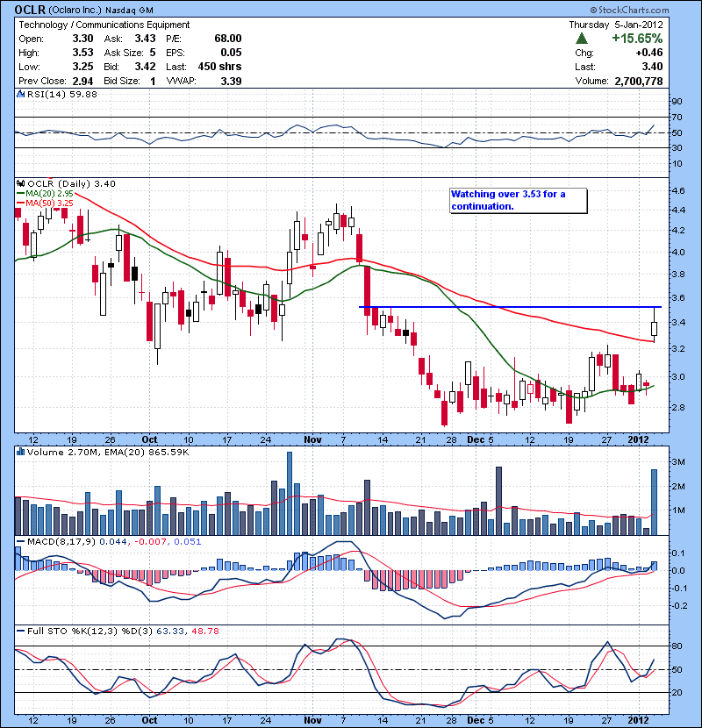Viewport: 702px width, 728px height.
Task: Click the Bid 3.42 value
Action: click(146, 67)
